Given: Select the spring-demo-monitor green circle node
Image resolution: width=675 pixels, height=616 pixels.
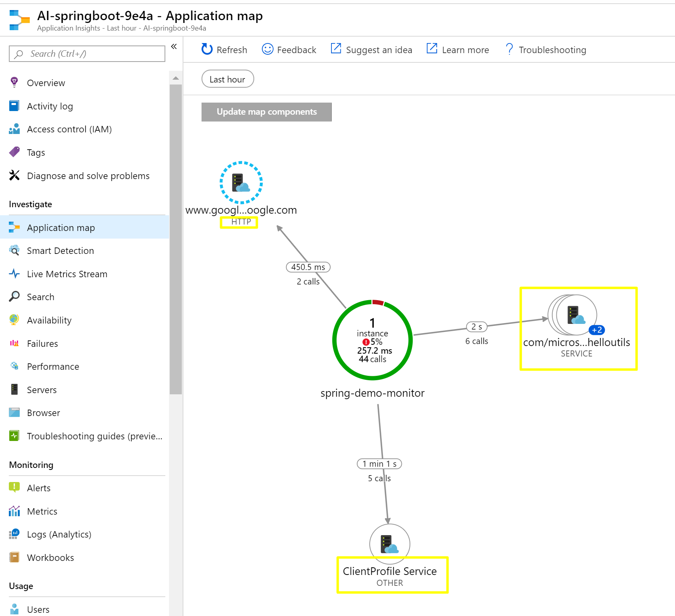Looking at the screenshot, I should (x=372, y=340).
